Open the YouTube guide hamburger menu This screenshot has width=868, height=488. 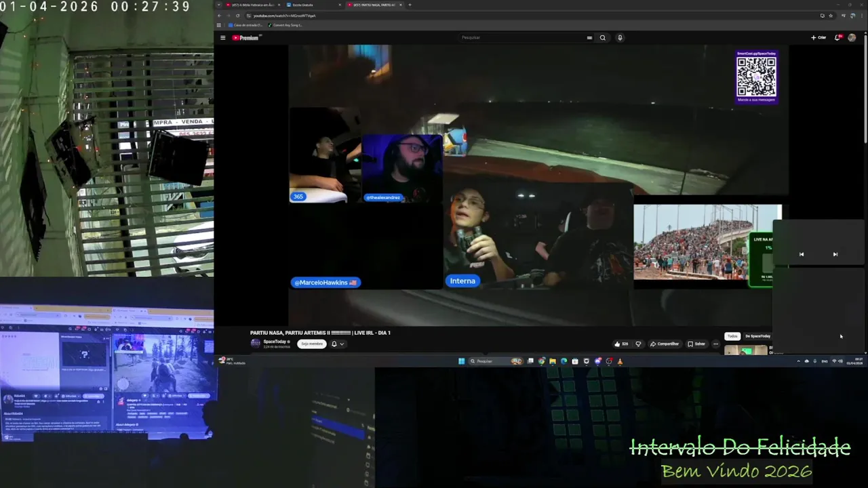222,38
